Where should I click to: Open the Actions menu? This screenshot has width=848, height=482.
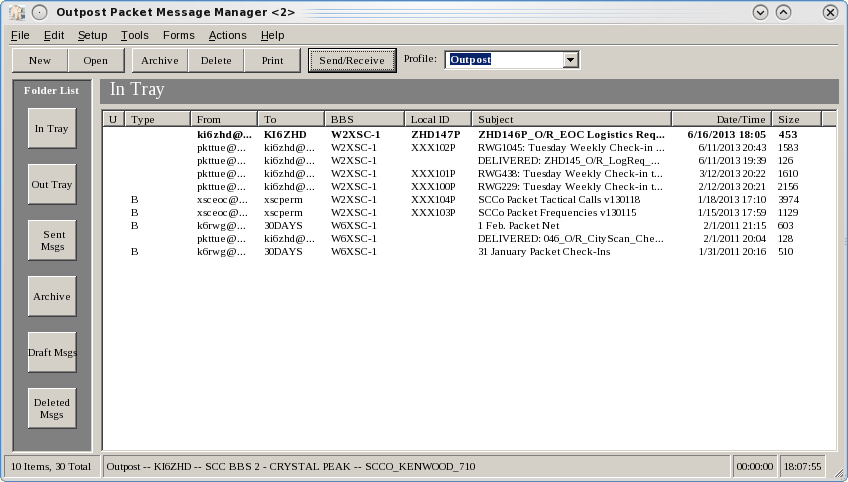tap(227, 35)
